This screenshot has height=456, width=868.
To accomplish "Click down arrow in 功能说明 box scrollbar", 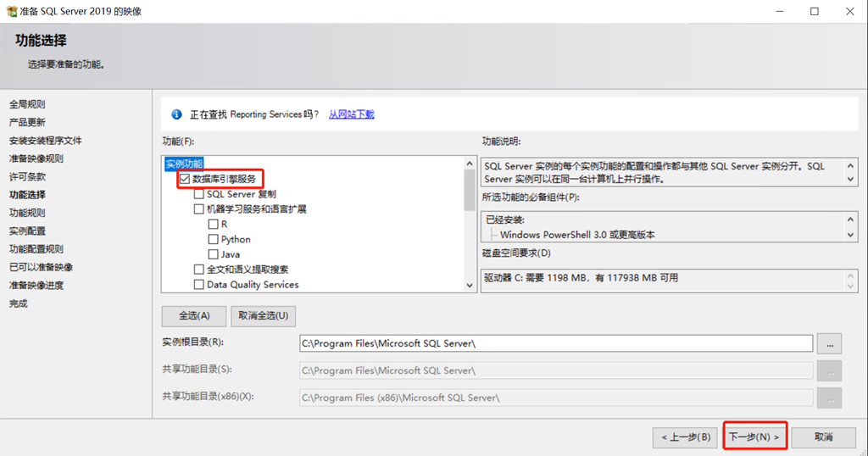I will click(850, 180).
